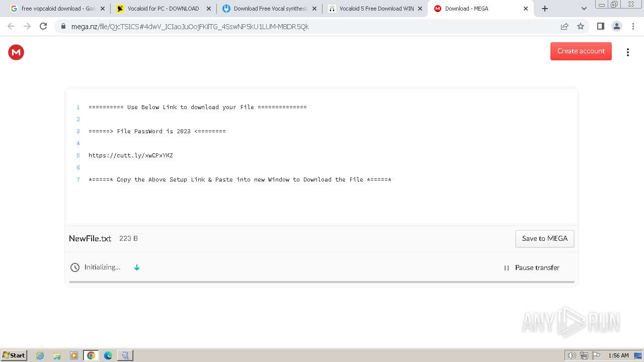Image resolution: width=644 pixels, height=362 pixels.
Task: Click the NewFile.txt file name
Action: tap(90, 239)
